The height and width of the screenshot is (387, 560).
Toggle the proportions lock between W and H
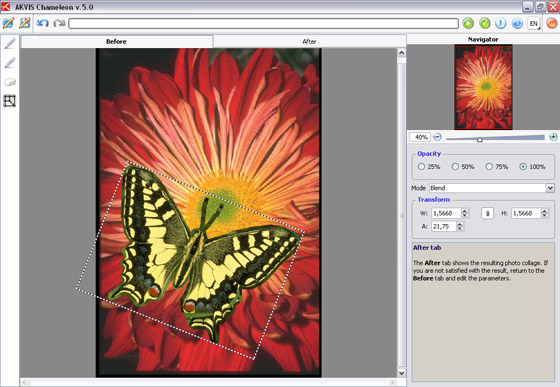coord(488,213)
